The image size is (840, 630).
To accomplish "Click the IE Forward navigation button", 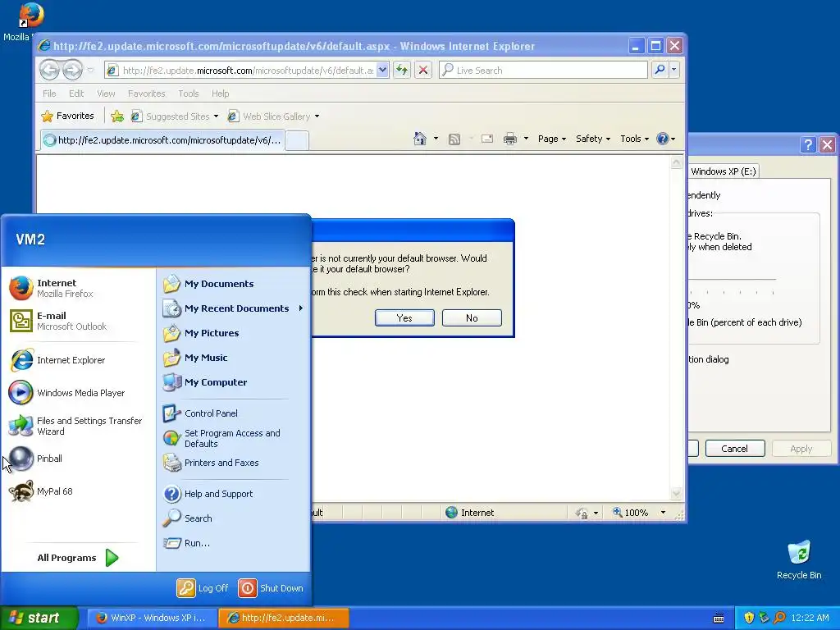I will pos(72,70).
